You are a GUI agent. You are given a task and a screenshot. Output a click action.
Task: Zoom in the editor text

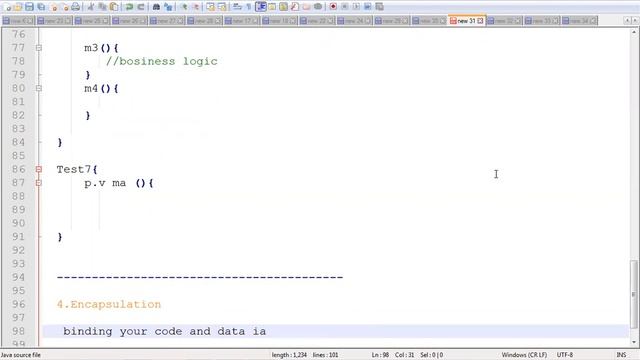tap(184, 7)
